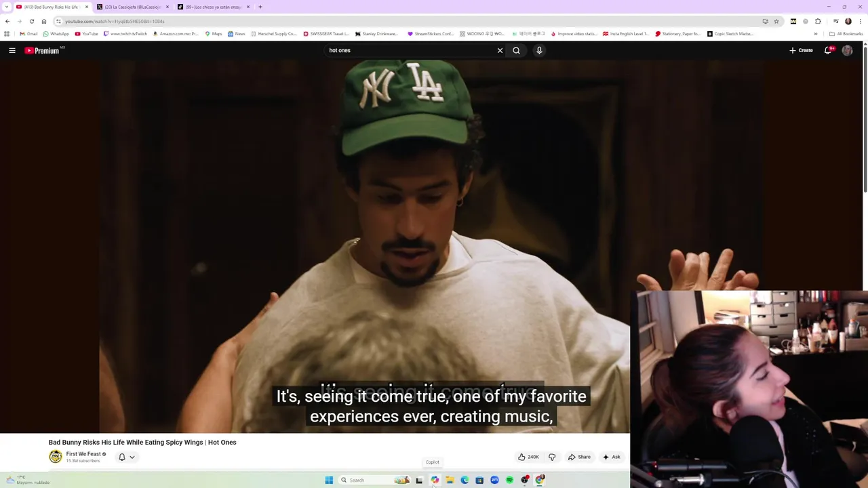Open a new browser tab

coord(260,7)
